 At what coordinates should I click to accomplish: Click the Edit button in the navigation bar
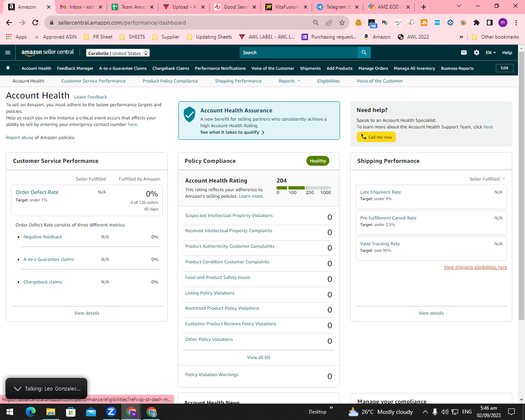[504, 68]
